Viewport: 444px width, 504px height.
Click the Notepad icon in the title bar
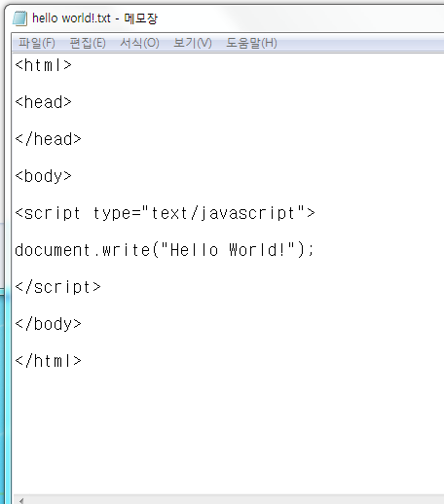pos(20,18)
